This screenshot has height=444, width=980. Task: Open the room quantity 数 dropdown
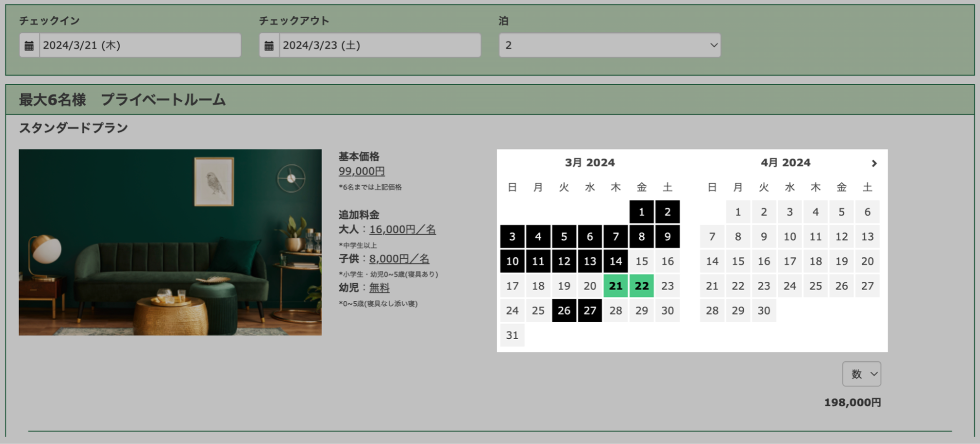pyautogui.click(x=861, y=374)
